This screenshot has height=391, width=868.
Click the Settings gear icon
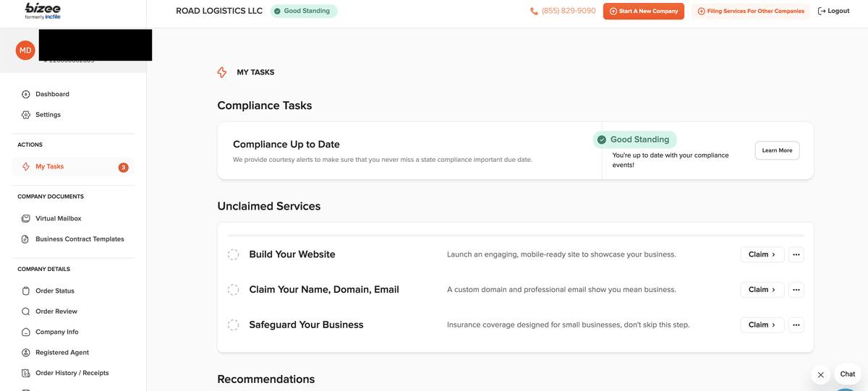tap(26, 115)
